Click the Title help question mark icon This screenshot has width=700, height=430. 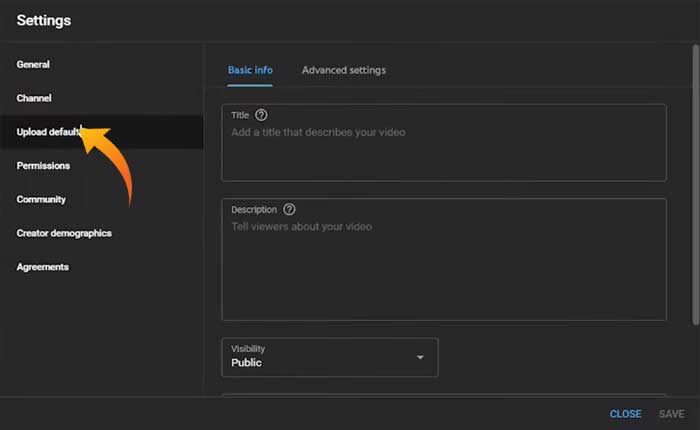point(262,115)
